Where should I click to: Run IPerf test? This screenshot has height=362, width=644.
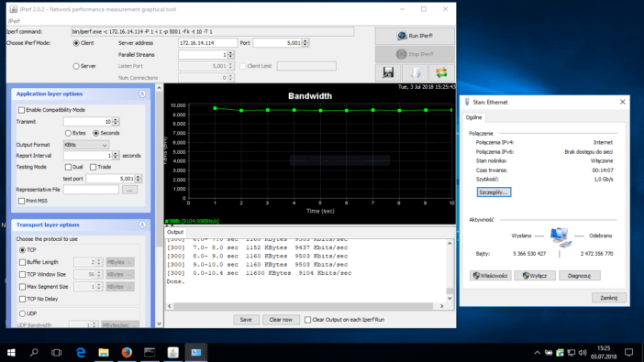pos(415,36)
